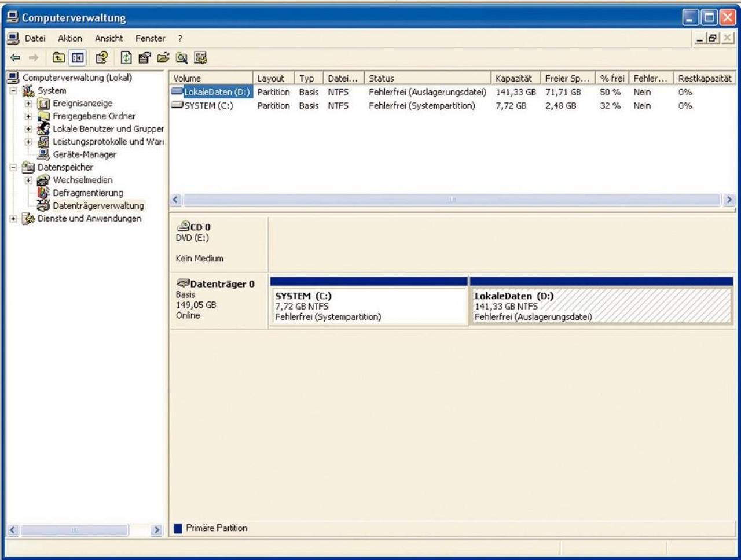Open Defragmentierung in the tree
This screenshot has height=560, width=741.
(87, 193)
